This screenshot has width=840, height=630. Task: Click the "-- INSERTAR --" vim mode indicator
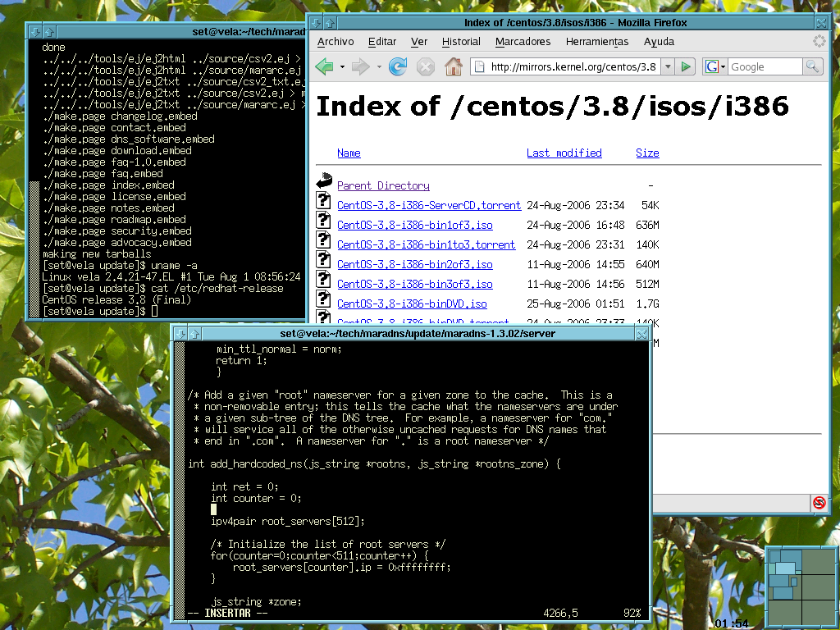pyautogui.click(x=228, y=614)
